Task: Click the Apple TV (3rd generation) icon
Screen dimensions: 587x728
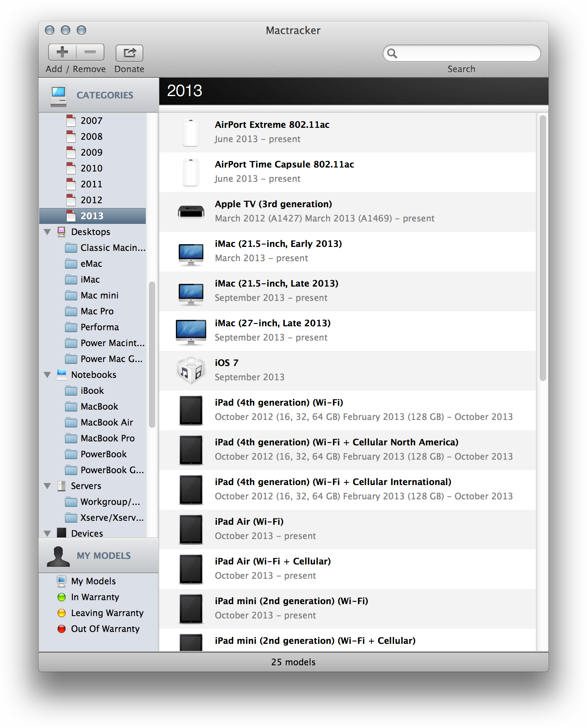Action: tap(191, 212)
